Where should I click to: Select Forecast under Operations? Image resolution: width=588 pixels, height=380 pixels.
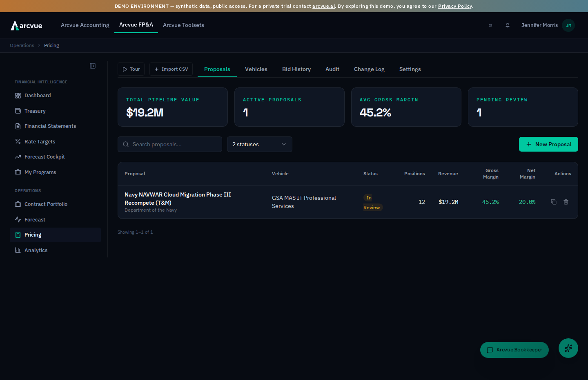[55, 220]
